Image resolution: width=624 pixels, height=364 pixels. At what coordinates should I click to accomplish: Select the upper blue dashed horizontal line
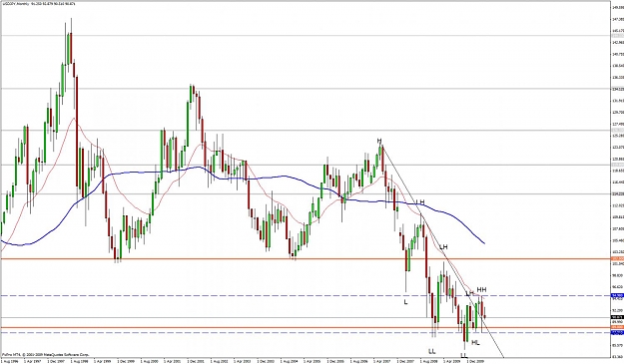coord(306,295)
